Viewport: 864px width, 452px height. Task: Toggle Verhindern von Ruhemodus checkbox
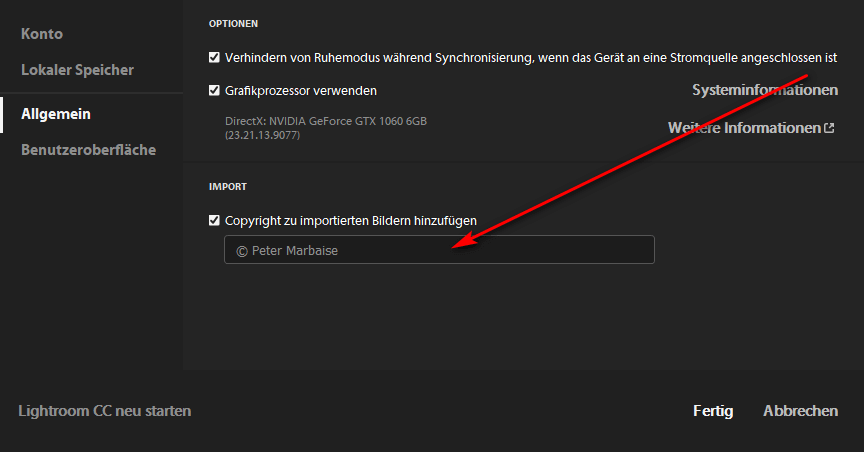214,57
